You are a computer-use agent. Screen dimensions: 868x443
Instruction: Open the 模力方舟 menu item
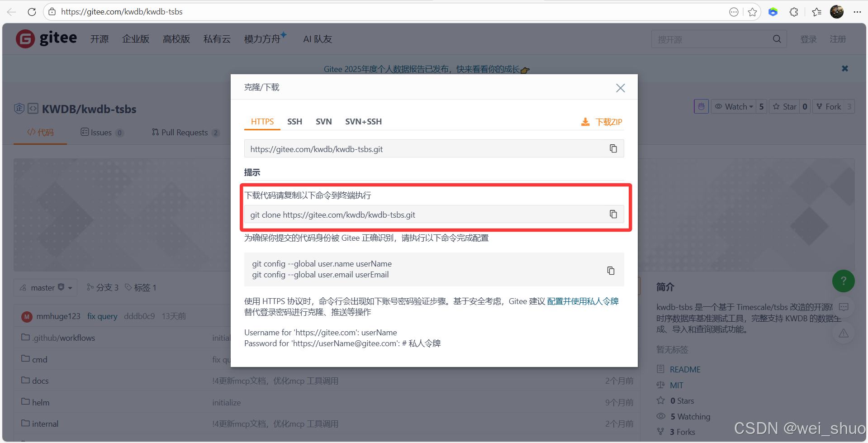(x=265, y=38)
